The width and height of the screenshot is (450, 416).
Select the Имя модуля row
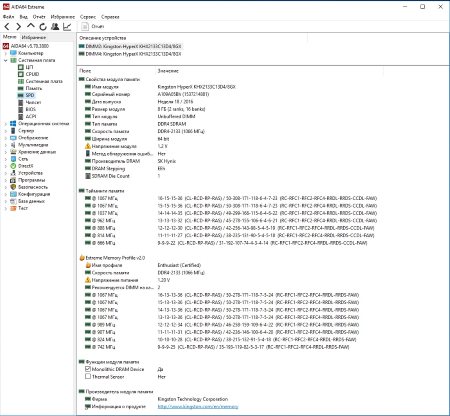click(160, 87)
